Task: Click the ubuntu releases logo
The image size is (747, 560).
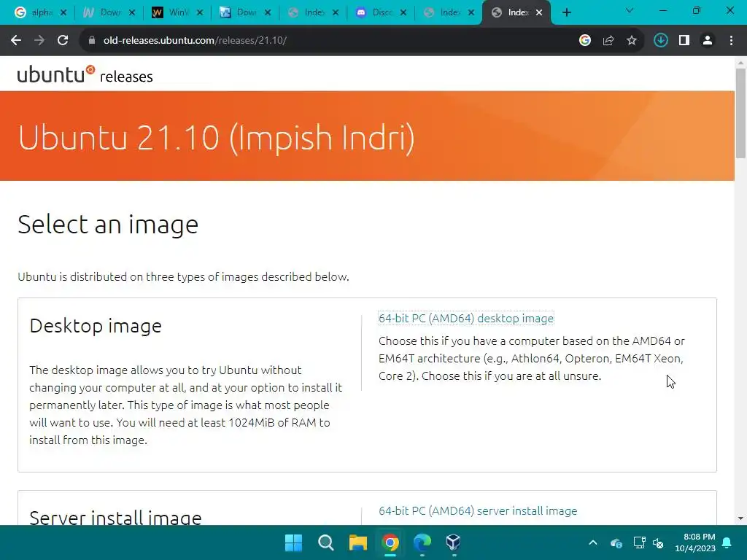Action: point(85,75)
